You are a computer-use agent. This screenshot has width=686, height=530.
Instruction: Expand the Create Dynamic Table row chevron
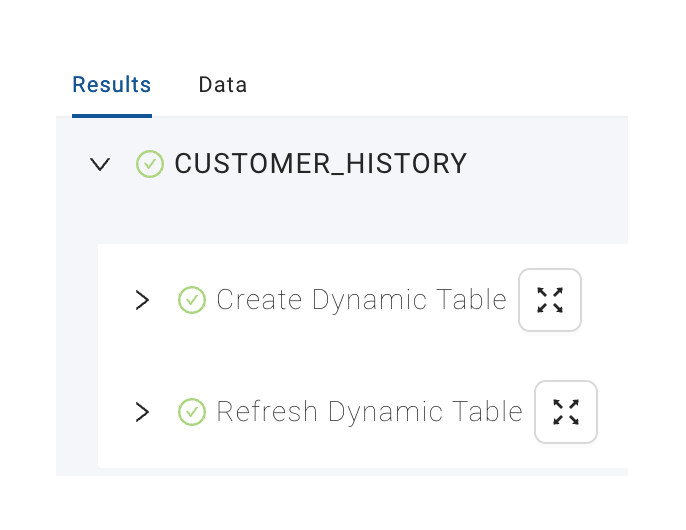point(142,300)
